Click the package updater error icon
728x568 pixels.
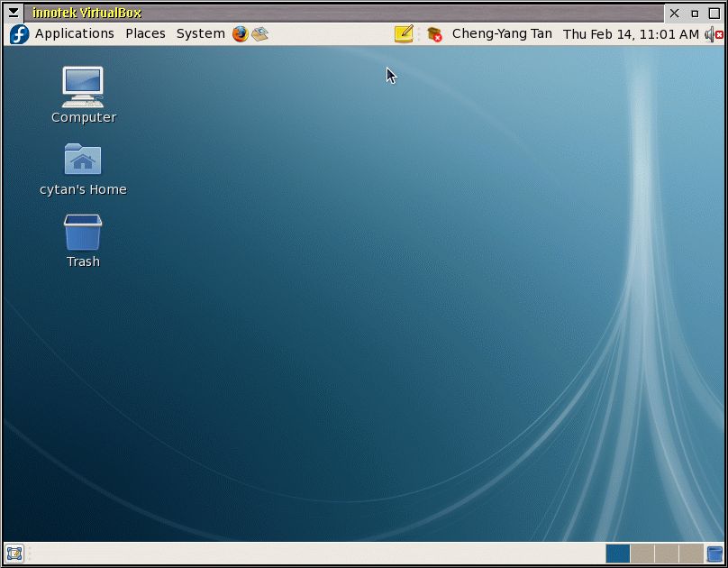434,34
